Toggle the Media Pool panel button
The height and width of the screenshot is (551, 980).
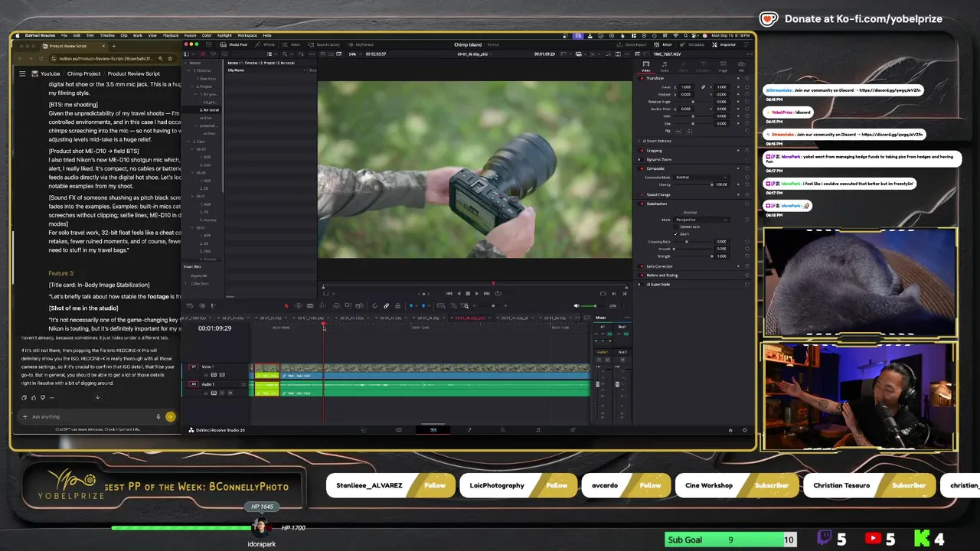click(234, 44)
